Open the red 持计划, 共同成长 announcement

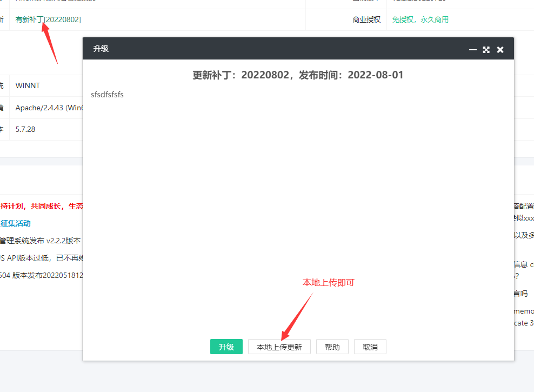click(x=41, y=206)
